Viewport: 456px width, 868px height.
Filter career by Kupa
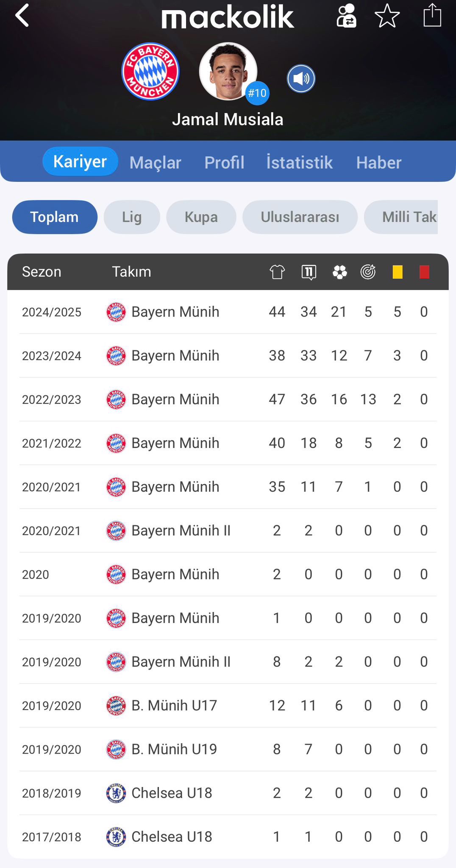coord(201,217)
